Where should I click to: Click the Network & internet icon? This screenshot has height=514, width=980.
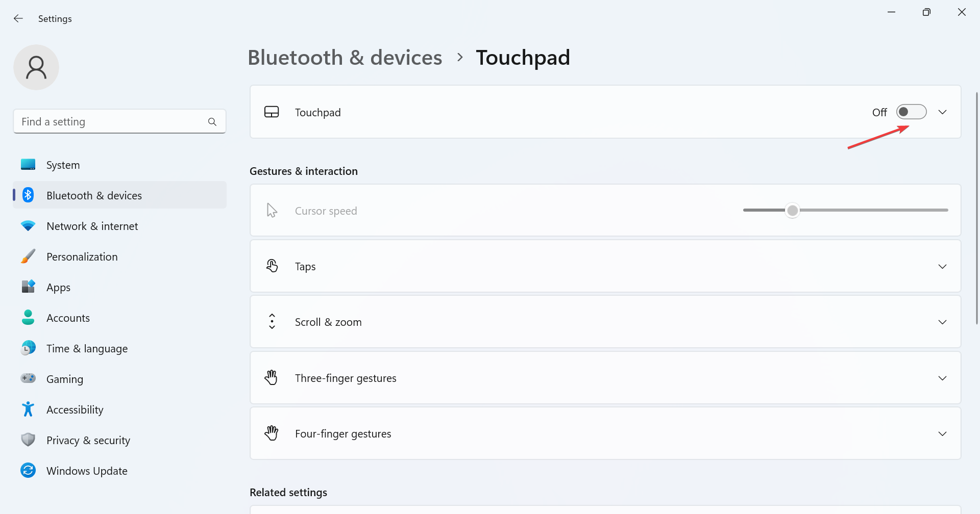pyautogui.click(x=28, y=225)
